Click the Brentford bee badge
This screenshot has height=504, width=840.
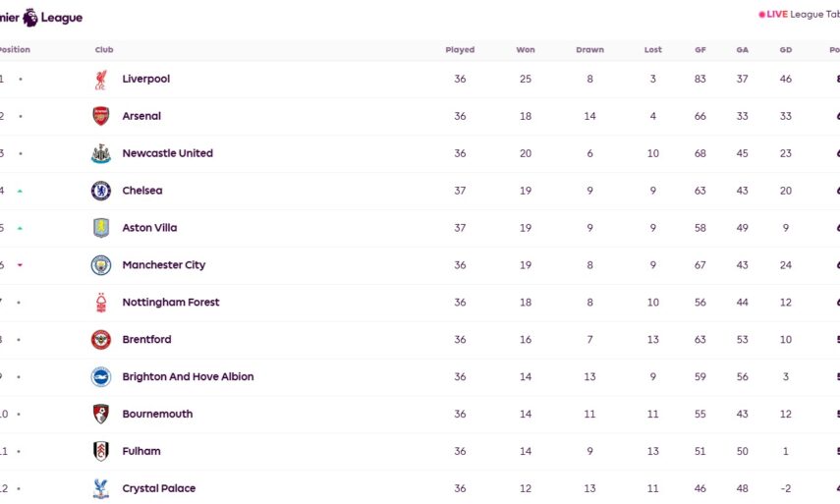click(x=101, y=340)
